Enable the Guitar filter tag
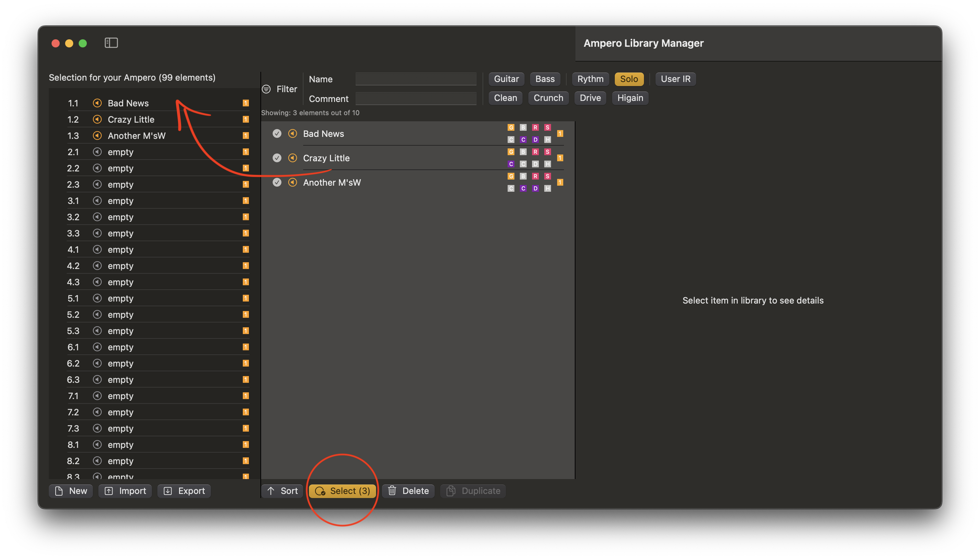This screenshot has height=559, width=980. 506,79
